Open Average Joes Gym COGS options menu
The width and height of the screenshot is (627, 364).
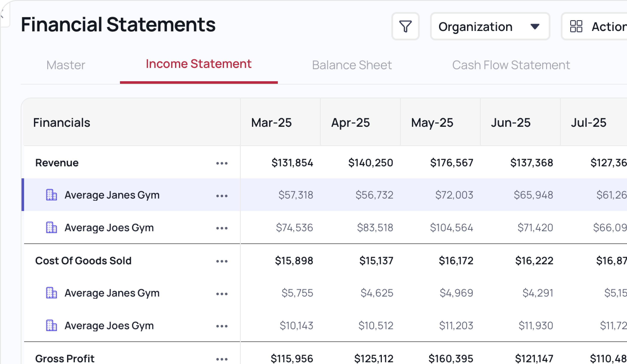222,326
